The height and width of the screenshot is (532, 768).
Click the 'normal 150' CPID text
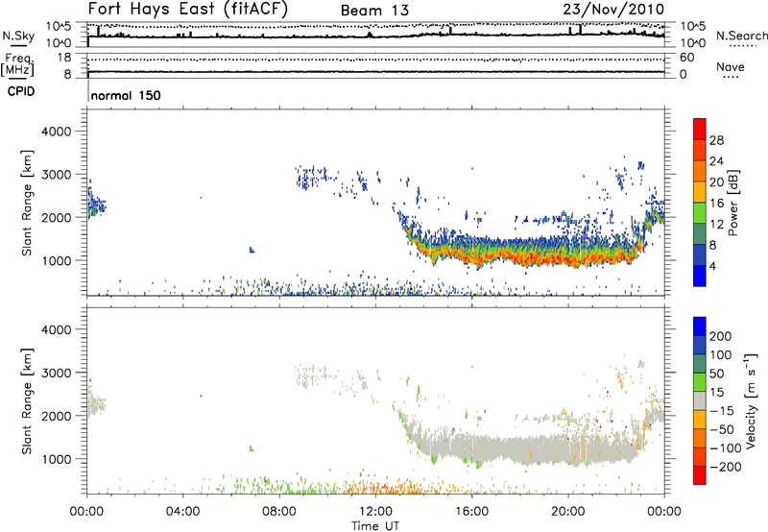tap(126, 95)
